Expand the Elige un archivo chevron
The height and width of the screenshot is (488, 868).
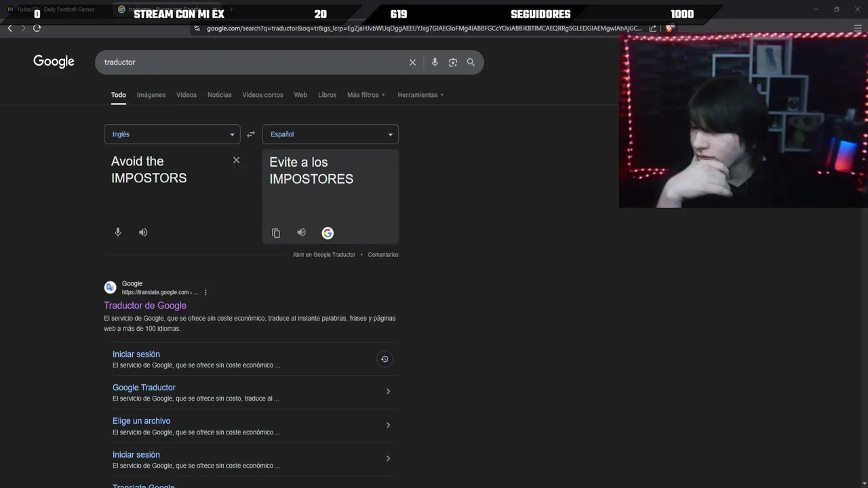click(x=388, y=425)
